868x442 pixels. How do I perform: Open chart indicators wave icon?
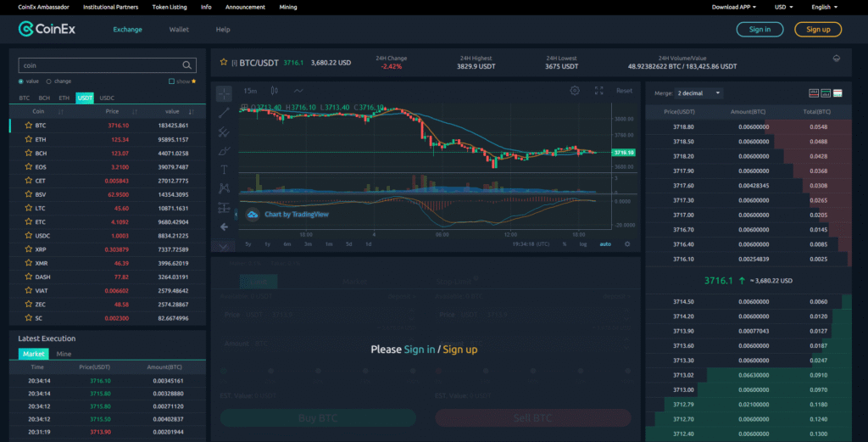click(x=298, y=91)
